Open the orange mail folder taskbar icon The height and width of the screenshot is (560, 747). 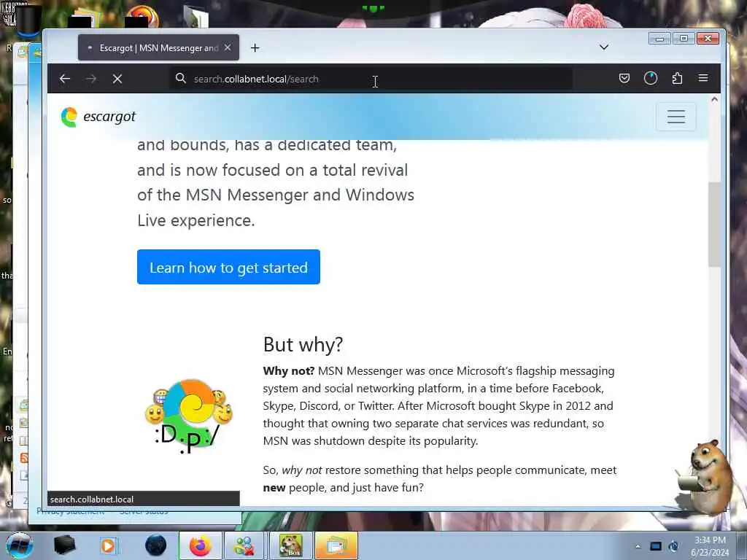[x=336, y=545]
